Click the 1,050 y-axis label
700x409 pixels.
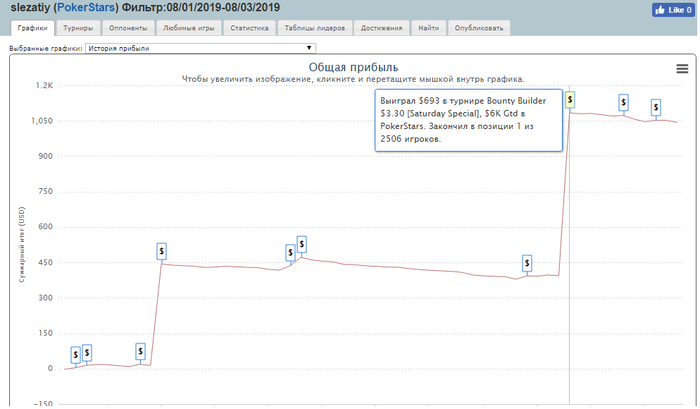pos(42,121)
